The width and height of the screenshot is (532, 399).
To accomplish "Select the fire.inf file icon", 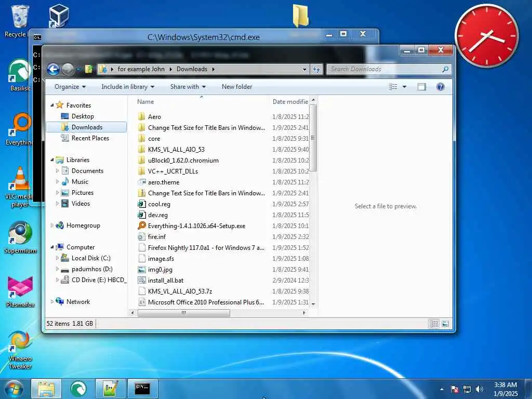I will 142,237.
